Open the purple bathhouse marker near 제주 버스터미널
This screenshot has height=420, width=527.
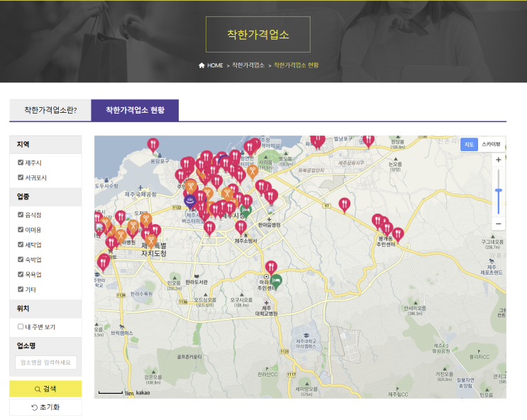point(190,201)
